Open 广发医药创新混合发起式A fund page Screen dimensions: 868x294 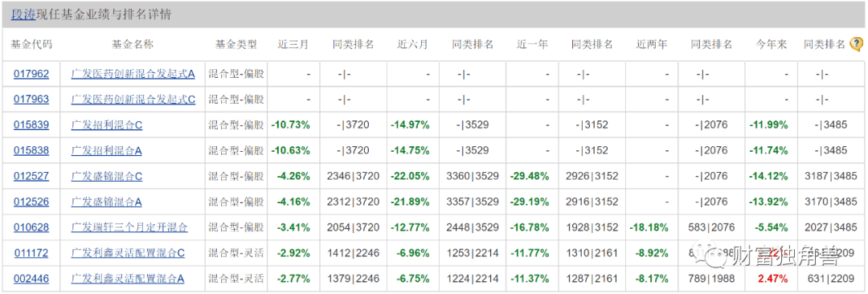coord(133,74)
